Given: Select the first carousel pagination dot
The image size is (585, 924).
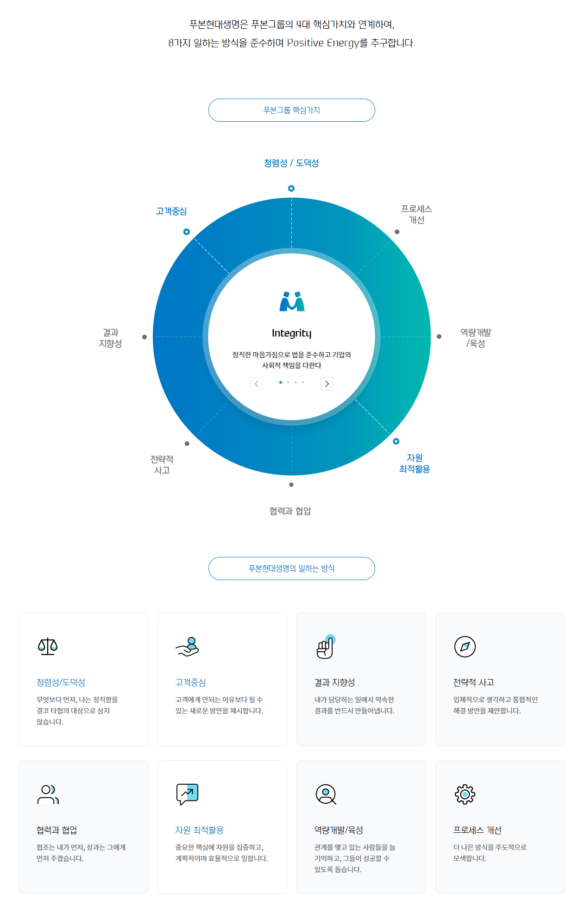Looking at the screenshot, I should (281, 382).
